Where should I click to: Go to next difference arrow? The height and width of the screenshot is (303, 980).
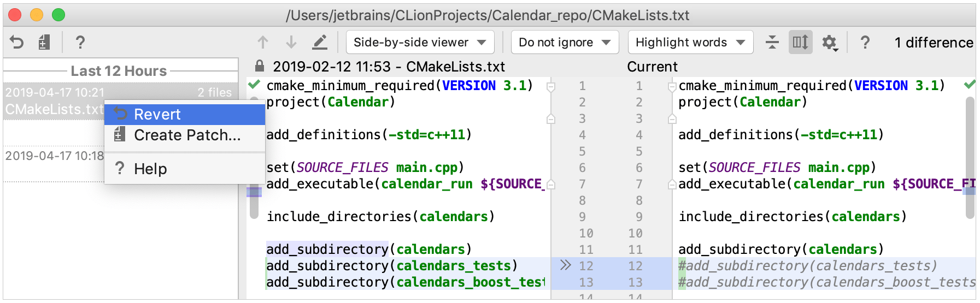point(291,42)
